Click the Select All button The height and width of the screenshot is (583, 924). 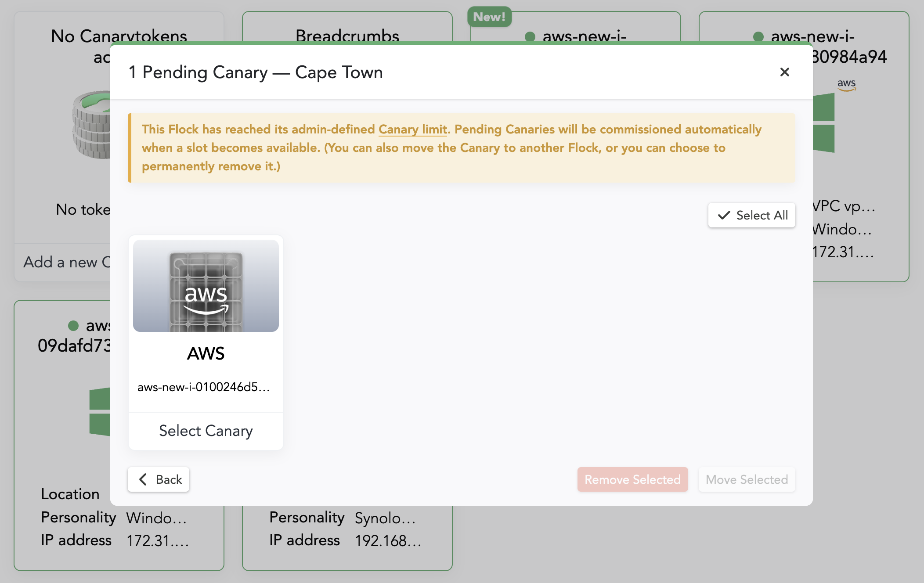[751, 215]
